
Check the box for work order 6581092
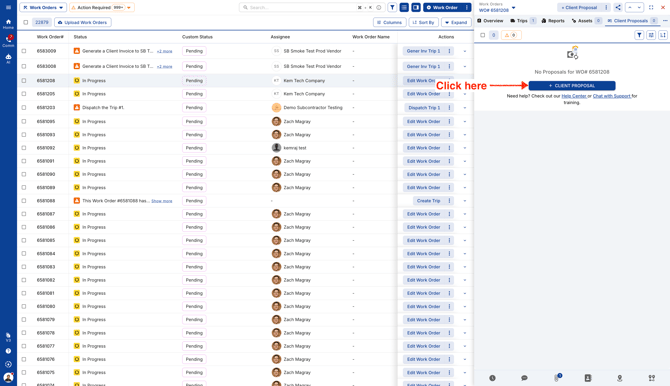coord(24,148)
